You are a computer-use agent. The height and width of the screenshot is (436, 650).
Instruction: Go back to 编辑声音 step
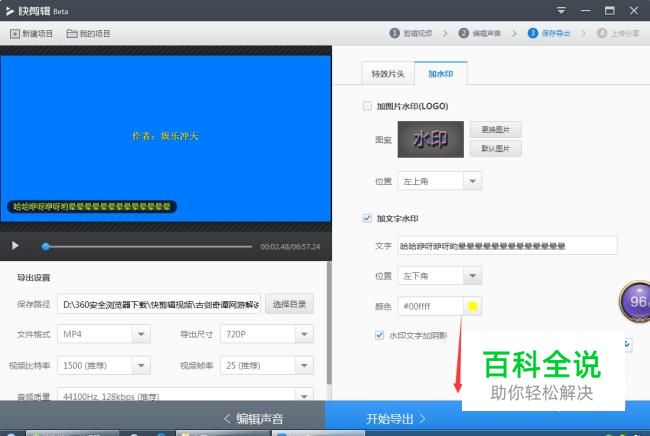pyautogui.click(x=254, y=419)
